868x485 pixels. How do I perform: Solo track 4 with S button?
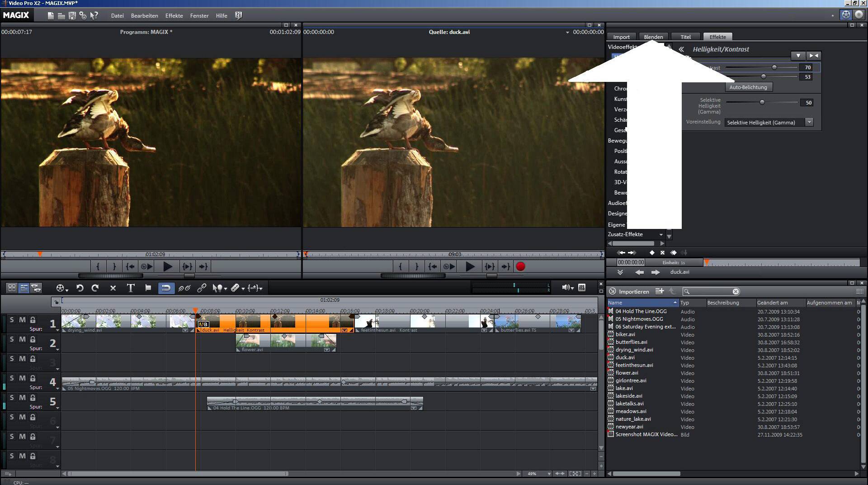(x=12, y=378)
